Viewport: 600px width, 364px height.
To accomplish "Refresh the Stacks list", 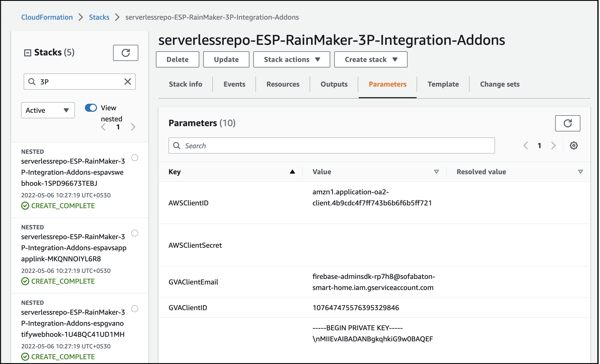I will coord(125,53).
